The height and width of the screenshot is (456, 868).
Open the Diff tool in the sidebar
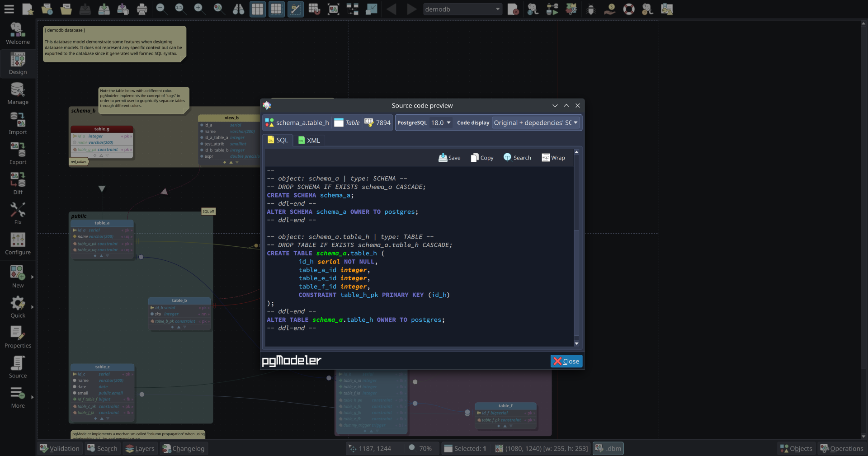coord(18,182)
